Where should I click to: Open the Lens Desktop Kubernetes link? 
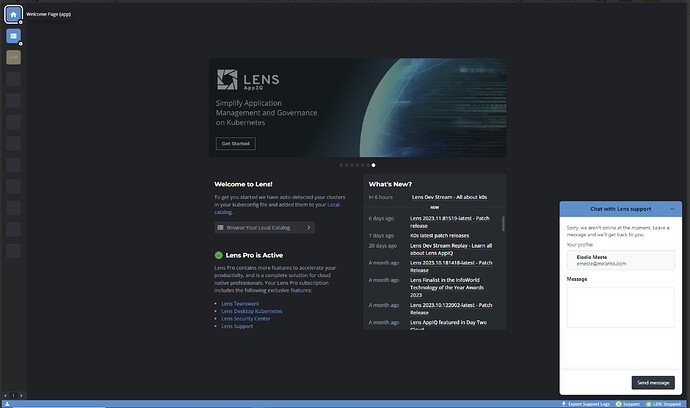(252, 311)
